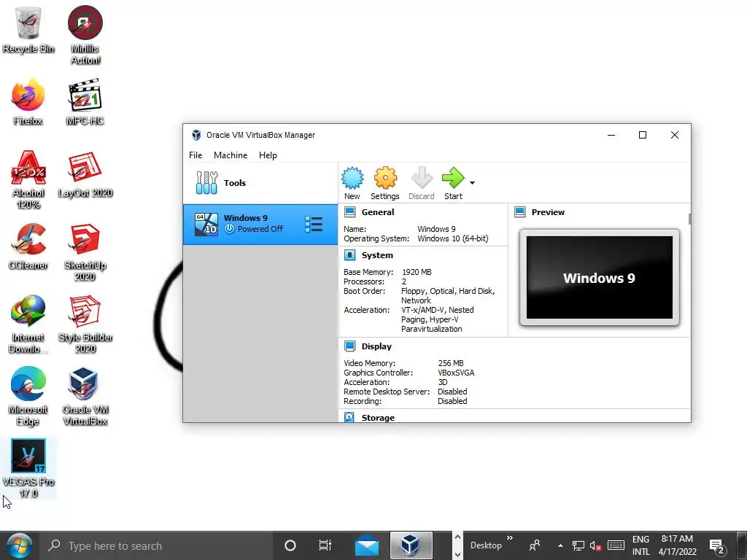
Task: Open the Help menu
Action: (268, 155)
